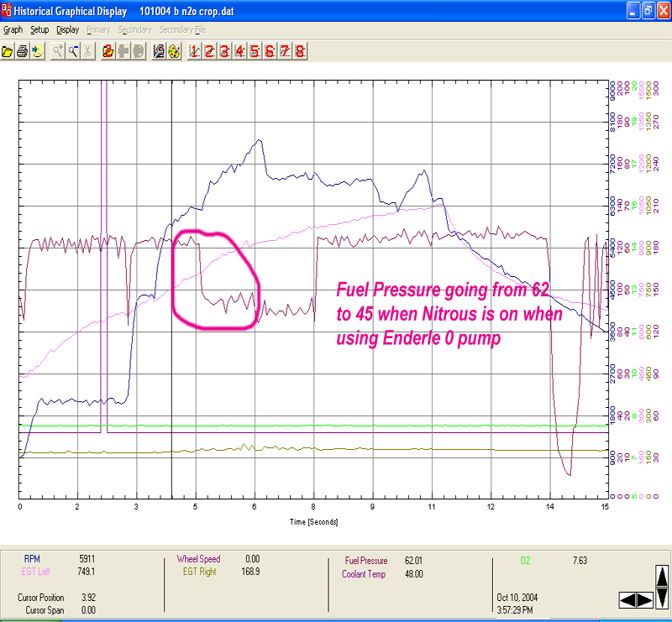Select graph preset number 8 button
Viewport: 672px width, 622px height.
point(300,51)
